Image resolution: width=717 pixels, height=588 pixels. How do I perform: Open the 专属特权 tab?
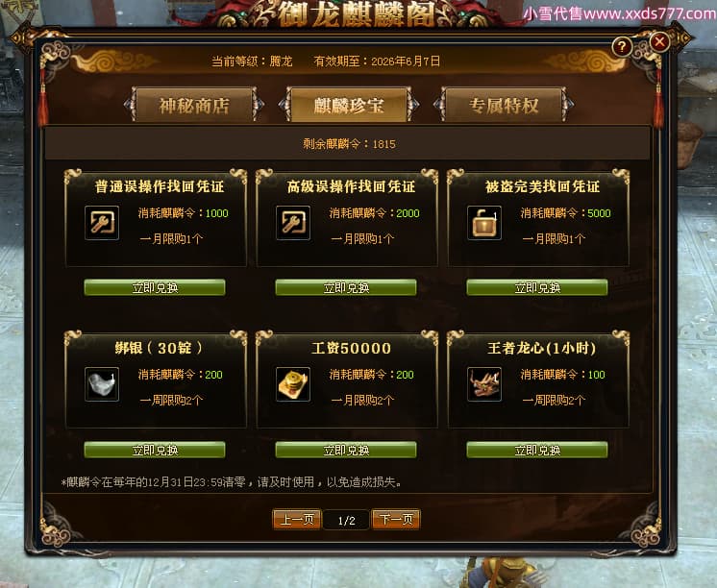pos(504,105)
